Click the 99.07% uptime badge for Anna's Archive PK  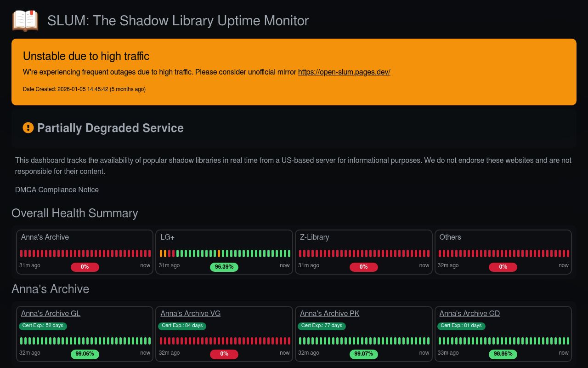(x=364, y=354)
